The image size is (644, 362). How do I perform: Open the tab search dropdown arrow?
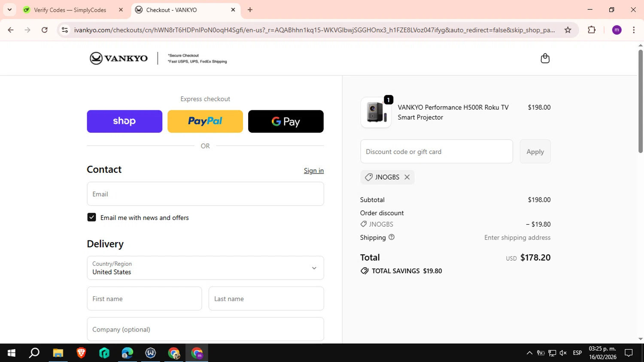pos(9,9)
